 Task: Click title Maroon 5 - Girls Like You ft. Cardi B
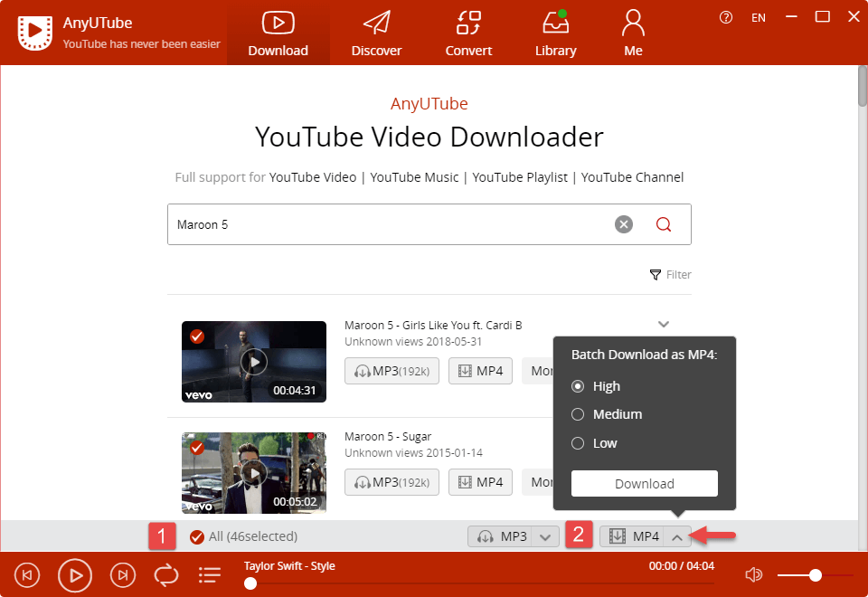433,325
